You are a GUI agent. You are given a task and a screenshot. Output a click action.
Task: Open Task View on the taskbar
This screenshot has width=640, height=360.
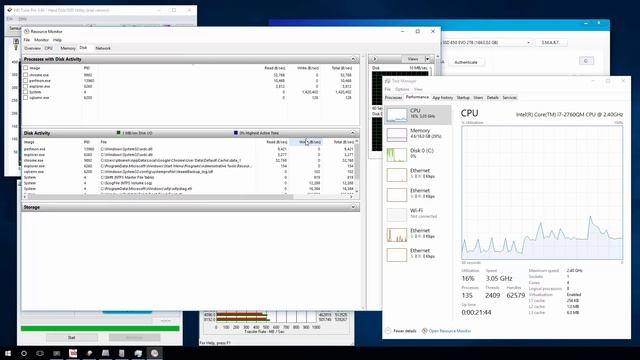pyautogui.click(x=40, y=353)
